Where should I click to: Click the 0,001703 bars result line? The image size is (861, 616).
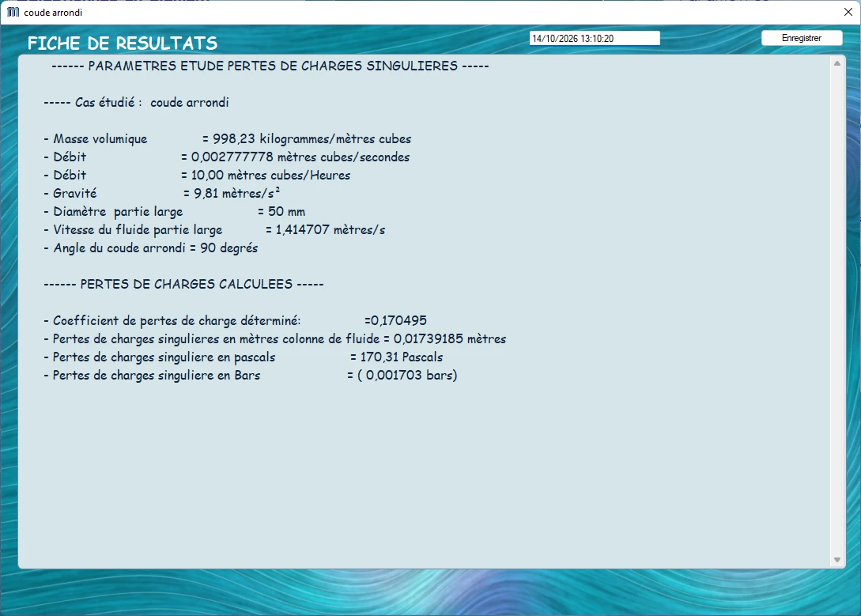pyautogui.click(x=251, y=375)
